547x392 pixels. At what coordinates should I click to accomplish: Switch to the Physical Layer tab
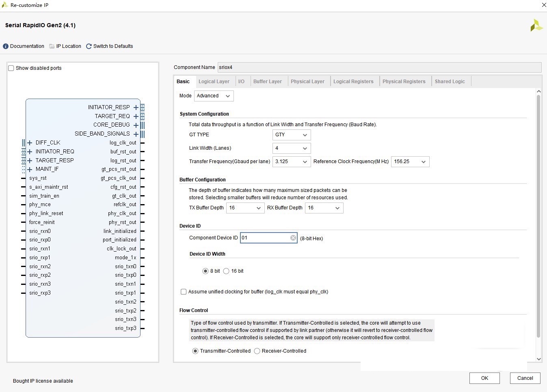click(x=307, y=82)
